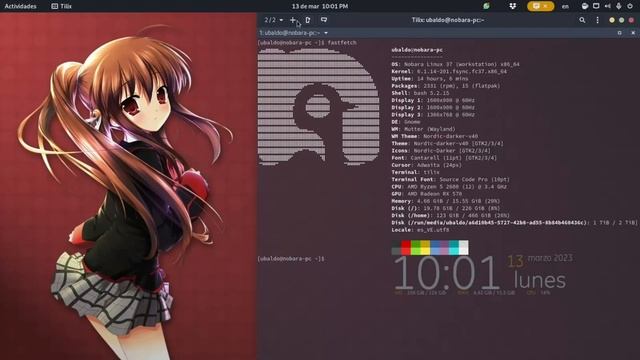The image size is (640, 360).
Task: Click the 'Memory' usage line
Action: (446, 201)
